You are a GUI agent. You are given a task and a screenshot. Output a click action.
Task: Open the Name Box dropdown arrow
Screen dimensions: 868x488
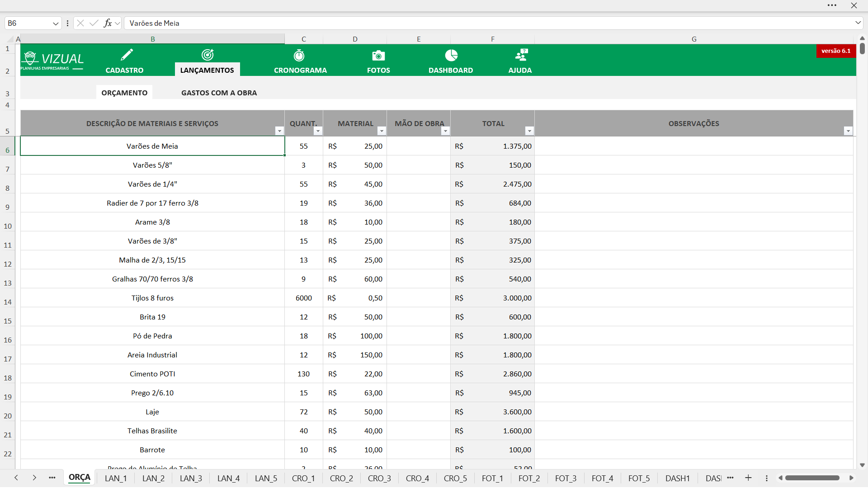[56, 23]
